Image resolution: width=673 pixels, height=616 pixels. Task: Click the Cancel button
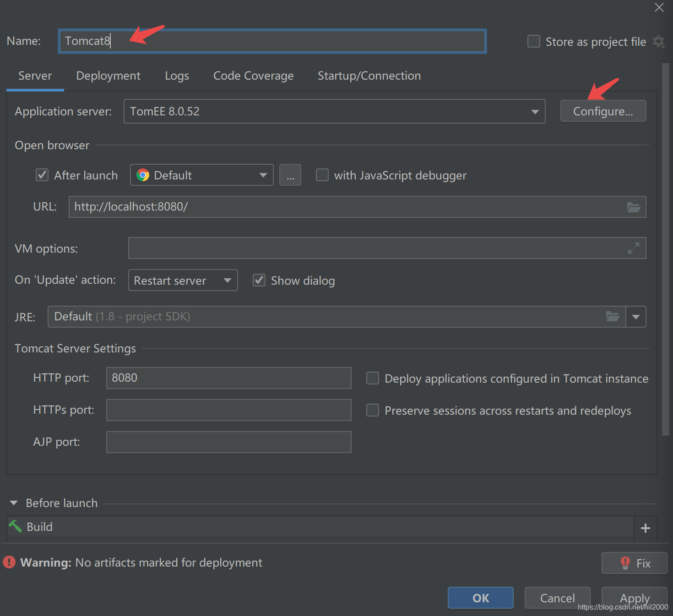[x=557, y=598]
